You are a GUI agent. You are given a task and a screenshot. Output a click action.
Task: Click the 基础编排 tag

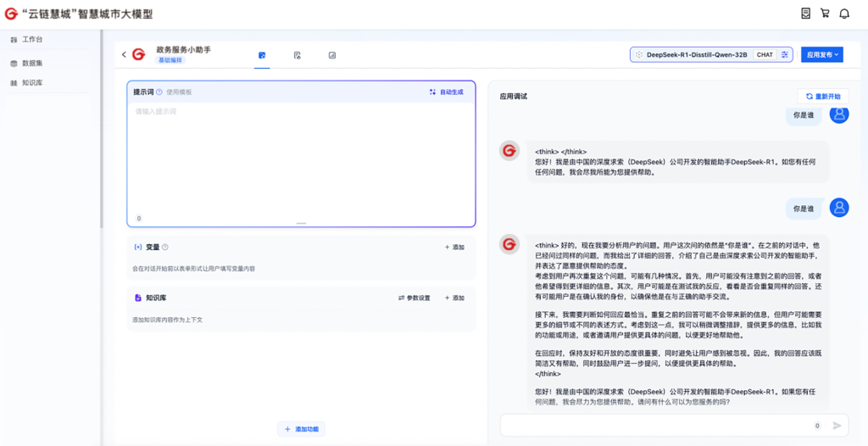(x=170, y=60)
